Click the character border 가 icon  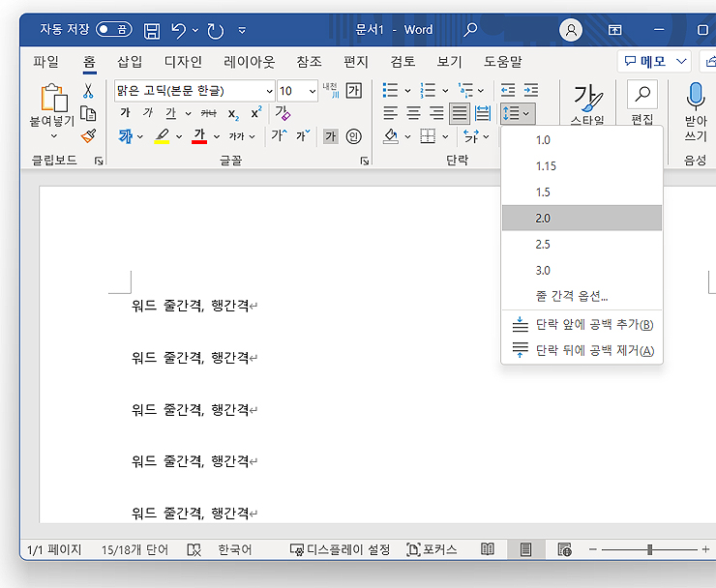(354, 90)
